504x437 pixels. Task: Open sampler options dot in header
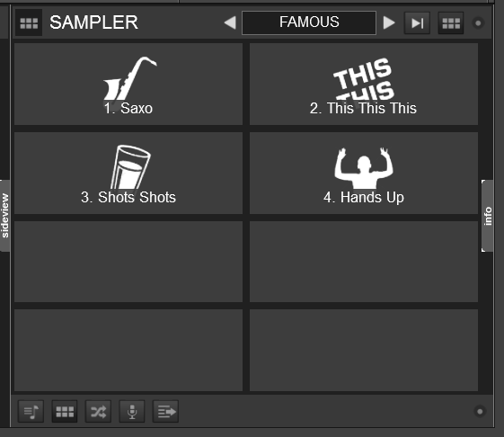(x=478, y=22)
